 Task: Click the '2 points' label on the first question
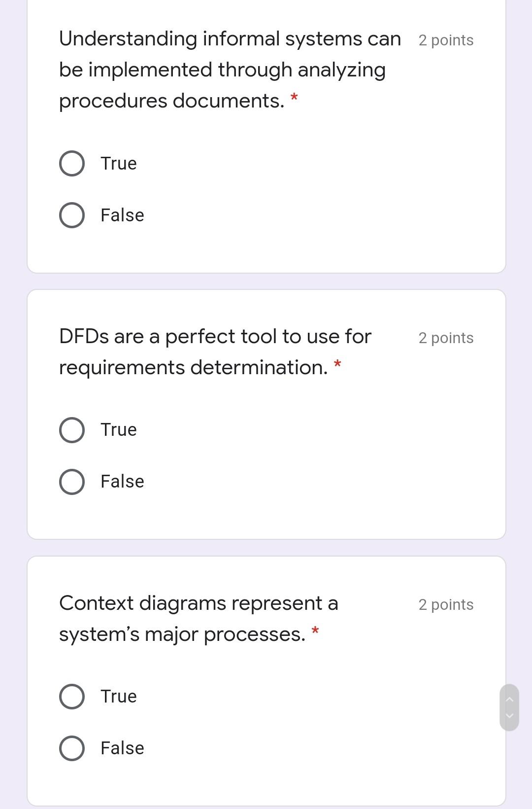(x=445, y=40)
